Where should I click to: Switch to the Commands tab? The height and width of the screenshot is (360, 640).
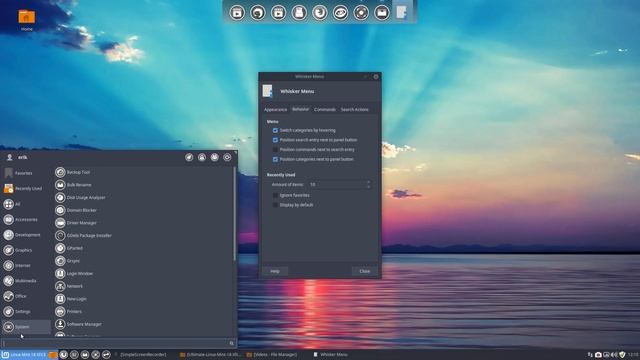point(325,109)
